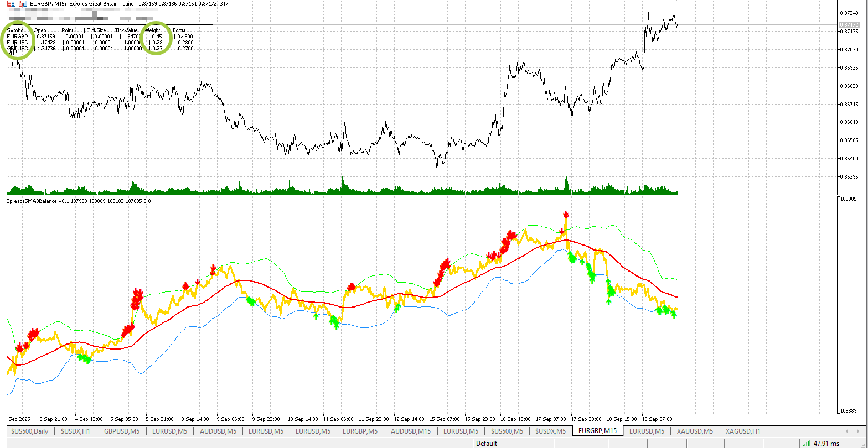
Task: Click the 1.17428 open price value
Action: pyautogui.click(x=46, y=42)
